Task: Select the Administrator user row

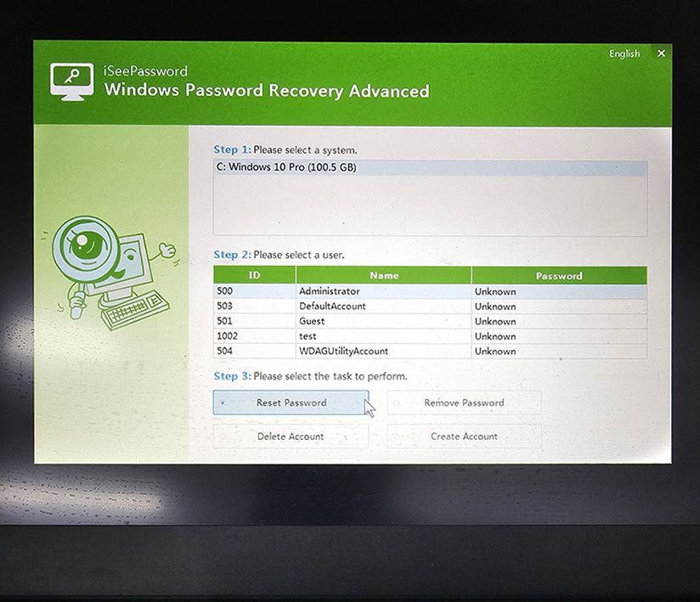Action: click(x=431, y=291)
